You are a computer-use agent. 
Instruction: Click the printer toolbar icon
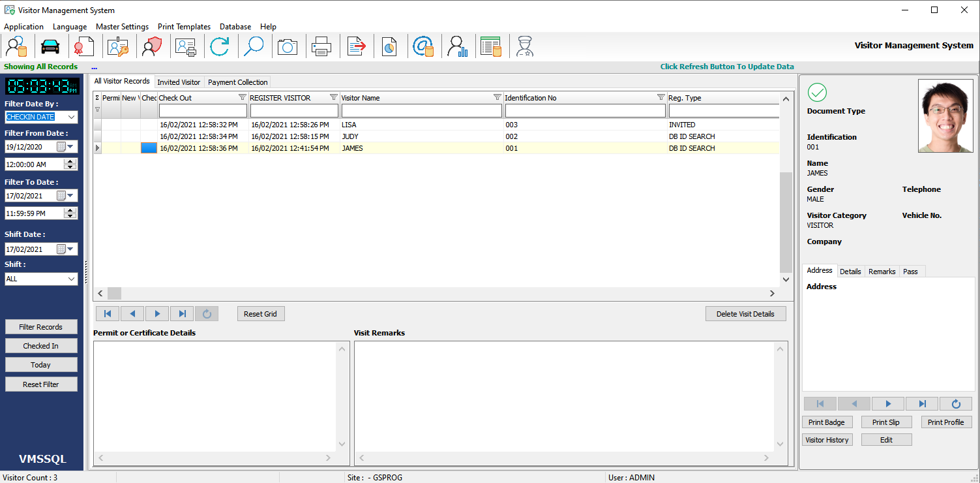point(321,47)
